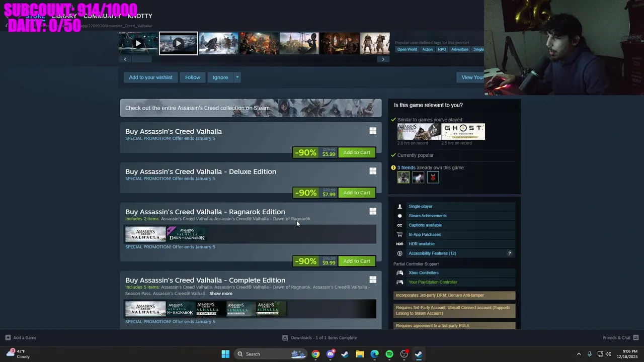644x362 pixels.
Task: Click the Captions available CC icon
Action: [x=400, y=225]
